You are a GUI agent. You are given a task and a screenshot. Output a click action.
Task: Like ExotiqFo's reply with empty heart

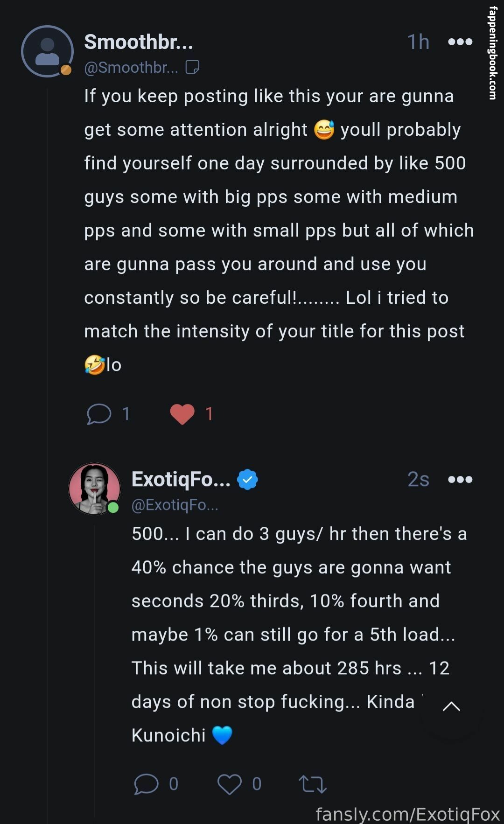point(229,784)
